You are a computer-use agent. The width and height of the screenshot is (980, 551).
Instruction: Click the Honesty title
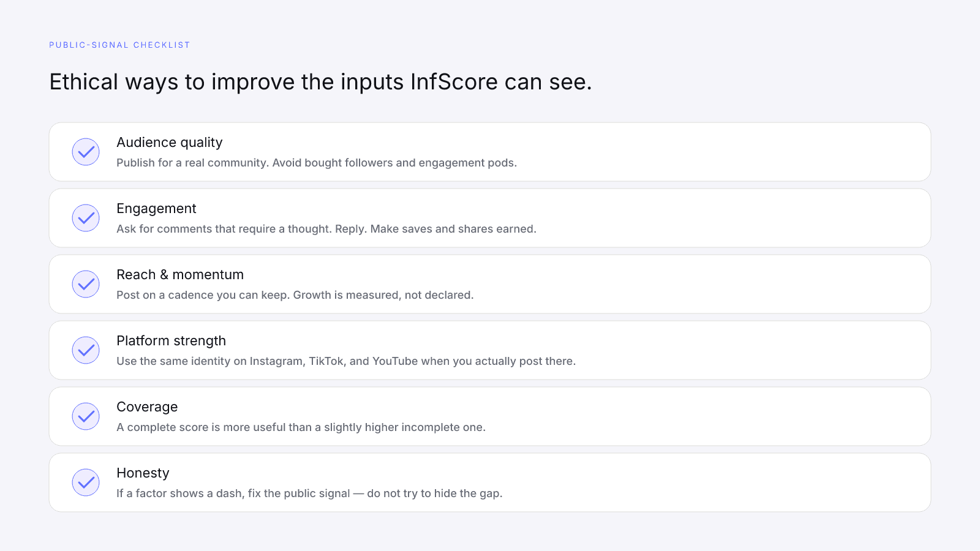coord(143,473)
